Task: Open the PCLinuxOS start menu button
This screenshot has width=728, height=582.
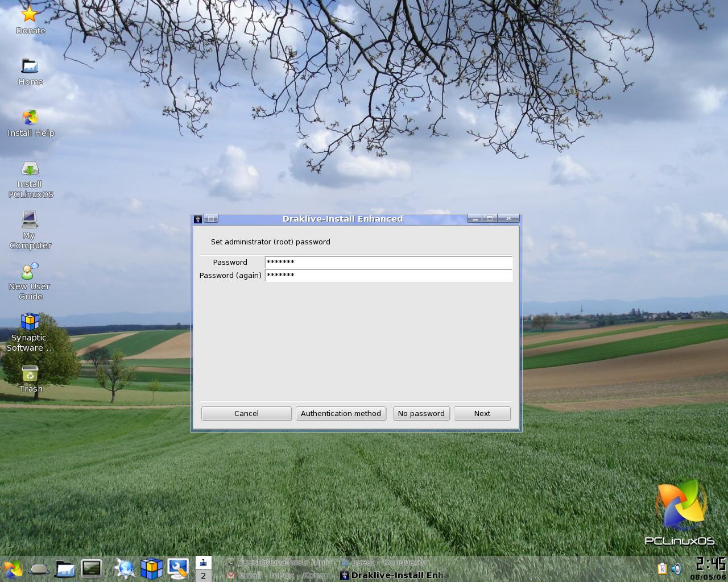Action: 13,569
